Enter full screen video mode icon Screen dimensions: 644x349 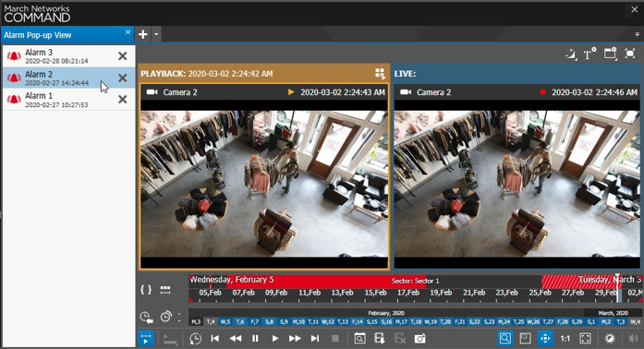pos(585,339)
